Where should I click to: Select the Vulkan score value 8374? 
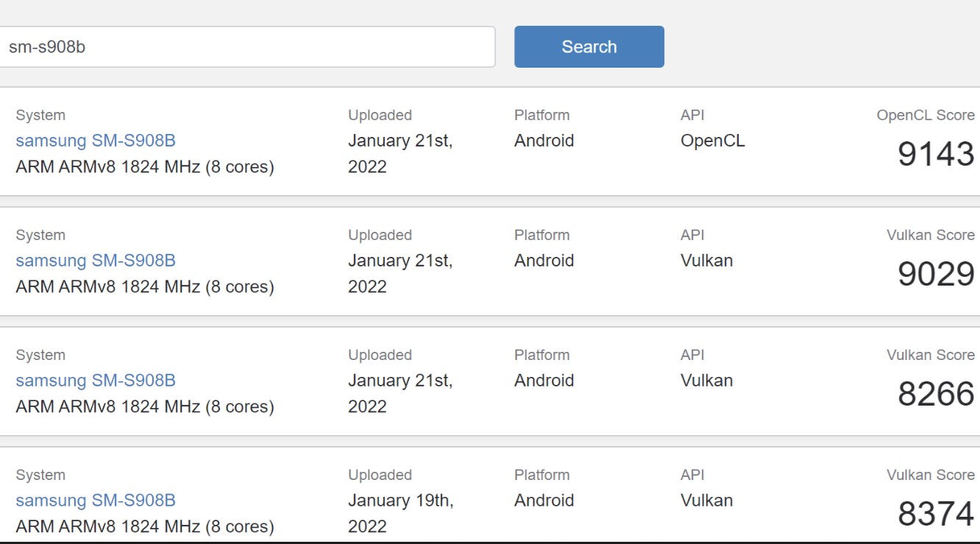pyautogui.click(x=935, y=514)
